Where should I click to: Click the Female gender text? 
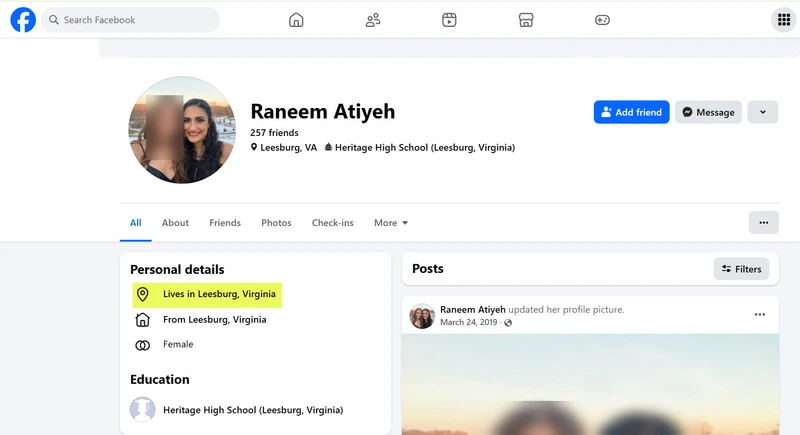pos(178,344)
